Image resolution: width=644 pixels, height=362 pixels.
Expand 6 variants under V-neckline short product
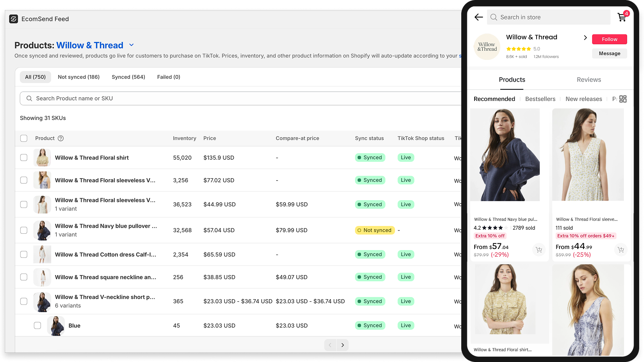click(68, 306)
